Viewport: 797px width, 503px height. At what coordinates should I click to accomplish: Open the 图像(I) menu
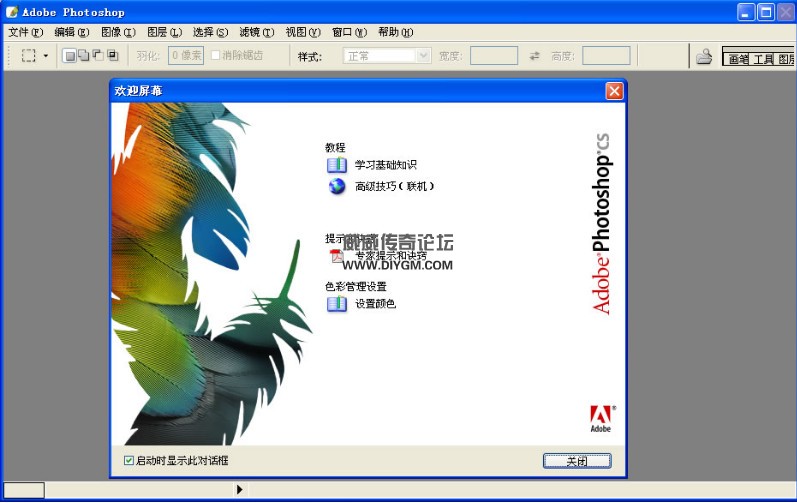tap(118, 32)
